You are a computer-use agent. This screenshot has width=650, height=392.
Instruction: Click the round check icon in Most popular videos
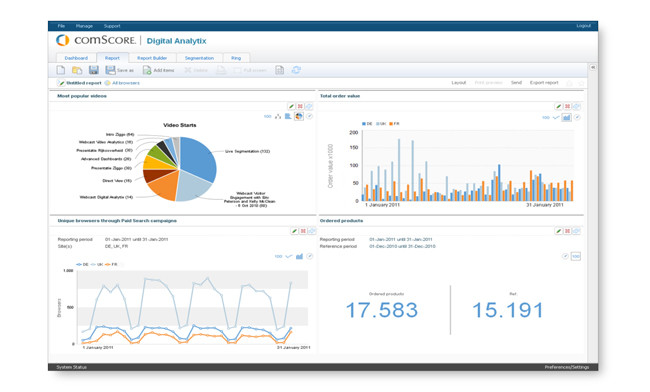tap(309, 116)
